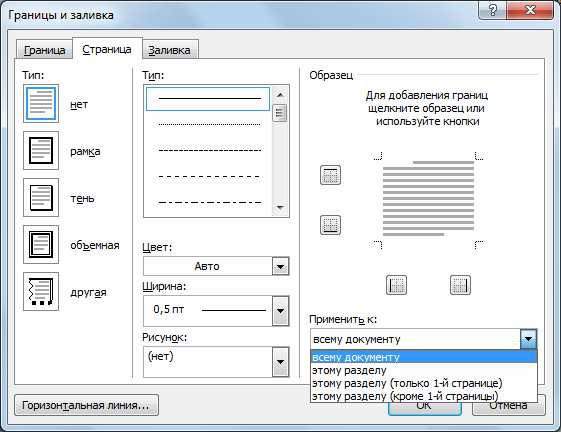Select the 'тень' shadow border icon

(x=41, y=198)
